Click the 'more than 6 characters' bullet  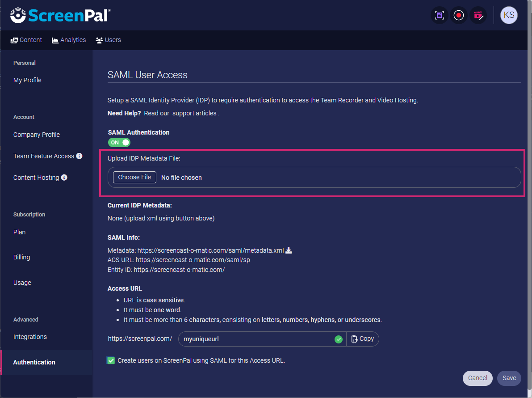pos(253,320)
